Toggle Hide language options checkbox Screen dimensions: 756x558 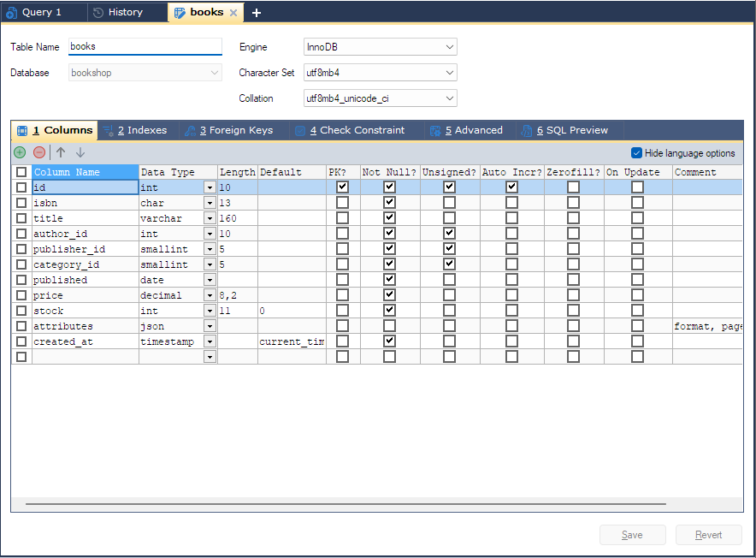coord(636,153)
